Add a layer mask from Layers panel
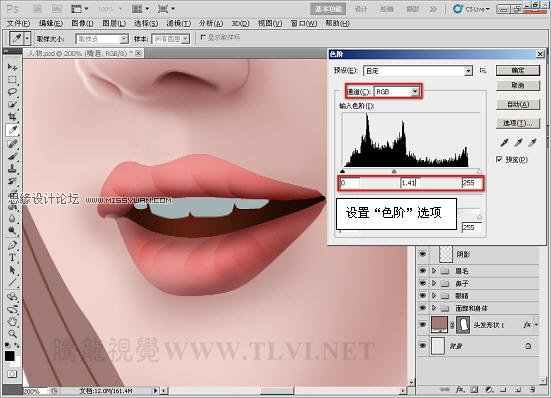The image size is (551, 398). pos(474,389)
